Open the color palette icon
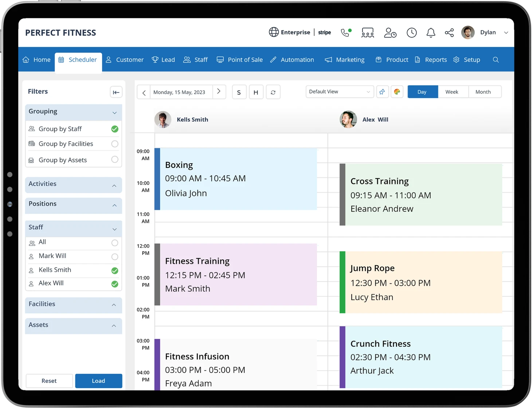 pos(397,92)
